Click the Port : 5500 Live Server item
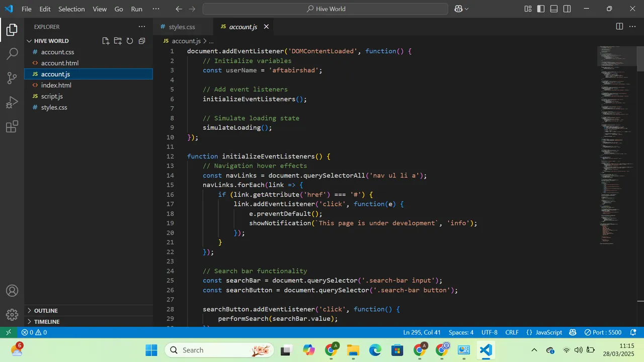 pos(603,332)
